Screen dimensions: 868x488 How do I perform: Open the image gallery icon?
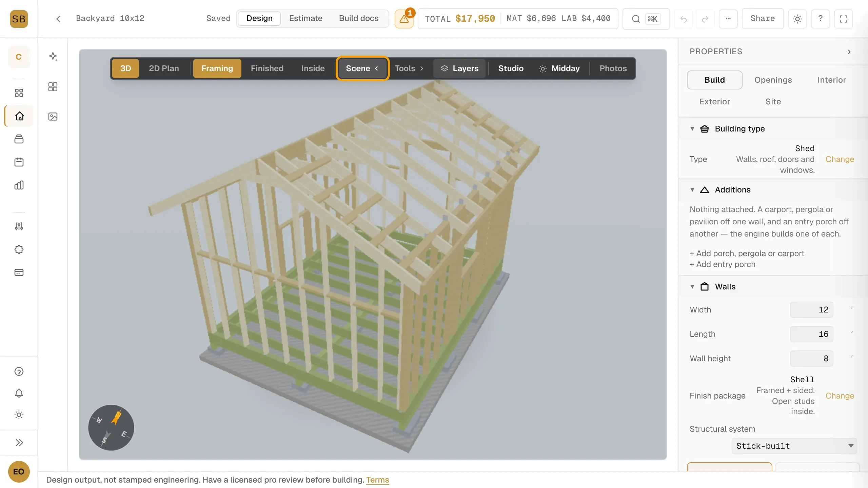pyautogui.click(x=53, y=117)
